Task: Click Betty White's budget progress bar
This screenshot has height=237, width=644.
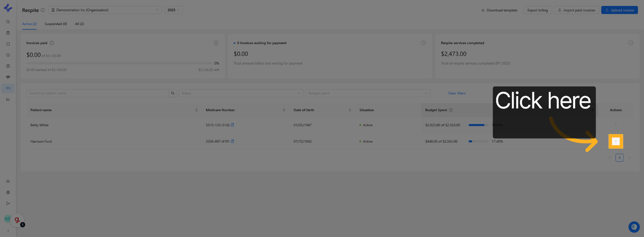Action: point(478,125)
